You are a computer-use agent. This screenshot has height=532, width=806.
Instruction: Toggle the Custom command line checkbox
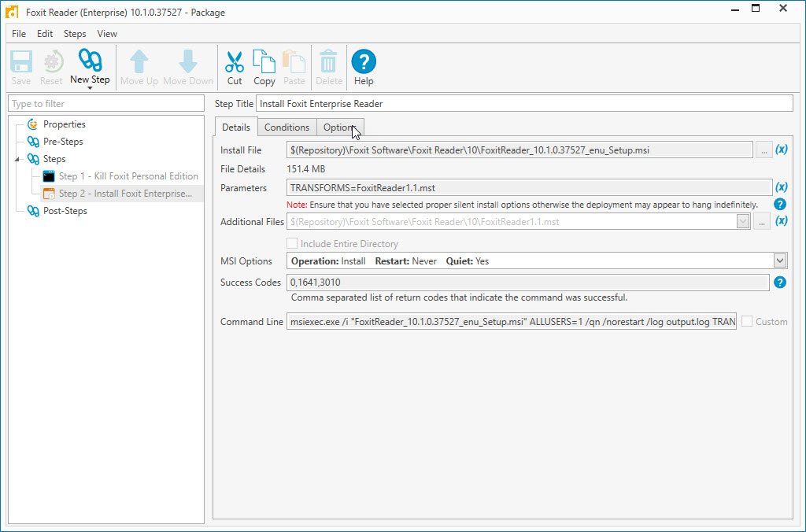tap(747, 321)
